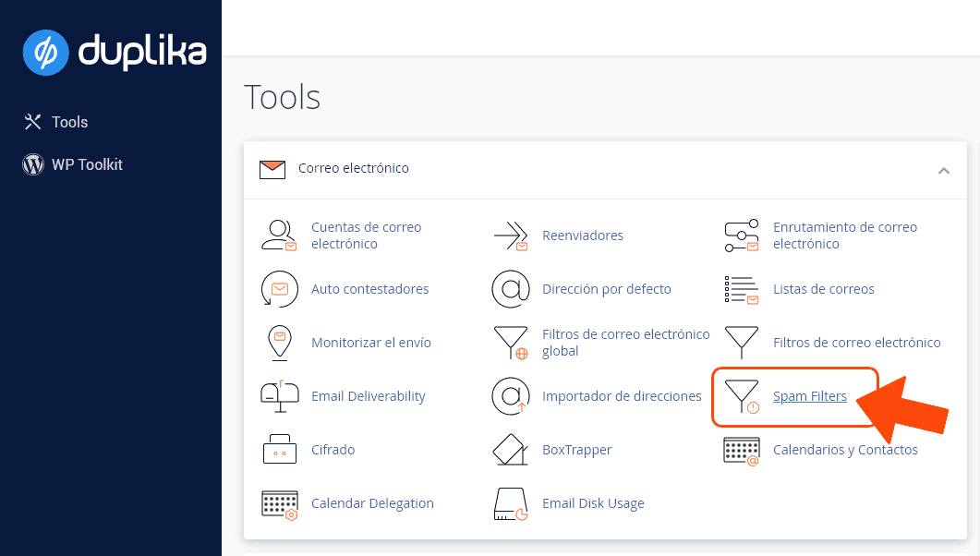The image size is (980, 556).
Task: Collapse the Correo electrónico section chevron
Action: coord(943,170)
